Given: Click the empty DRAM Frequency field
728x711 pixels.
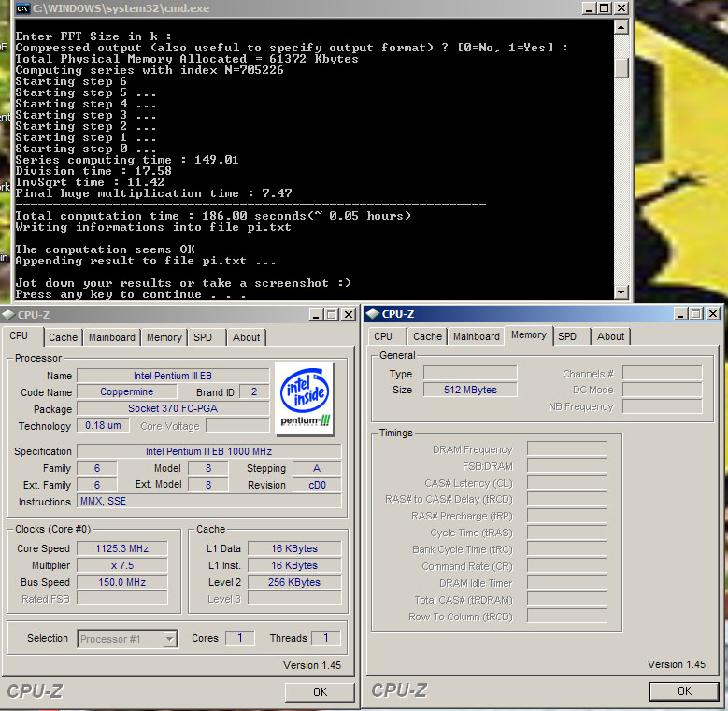Looking at the screenshot, I should pos(567,448).
